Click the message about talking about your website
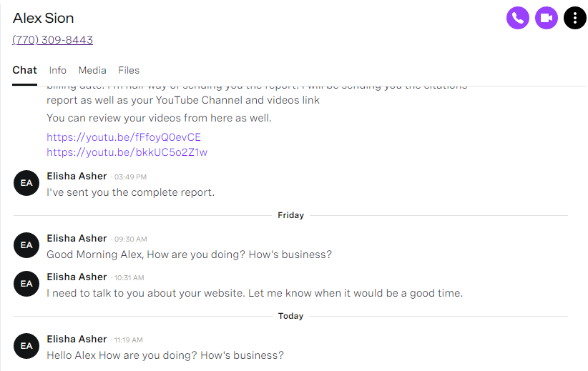Viewport: 588px width, 371px height. (255, 293)
